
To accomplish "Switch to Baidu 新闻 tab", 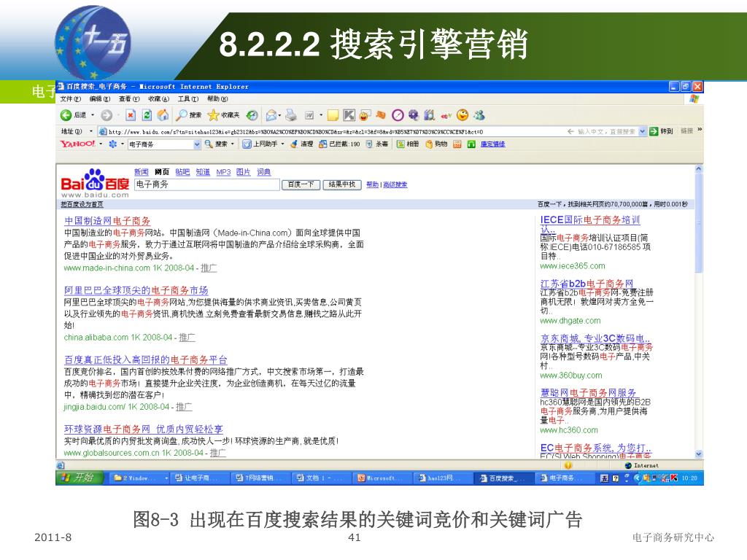I will point(141,172).
